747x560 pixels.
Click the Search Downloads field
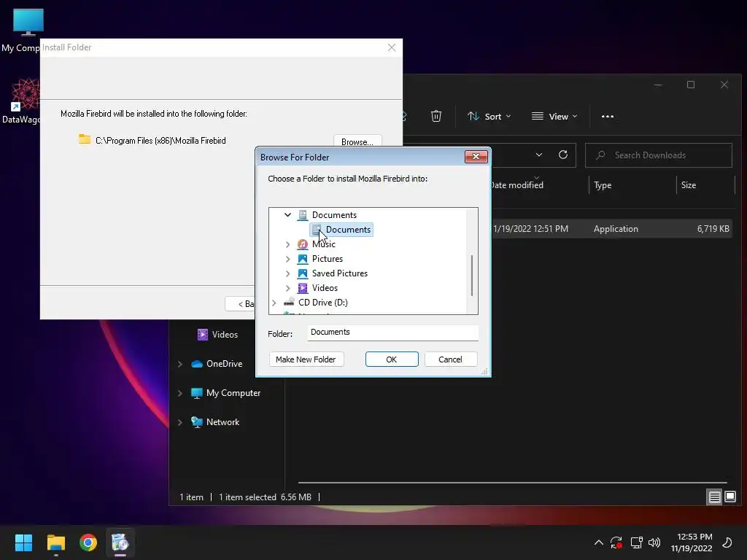click(x=659, y=155)
